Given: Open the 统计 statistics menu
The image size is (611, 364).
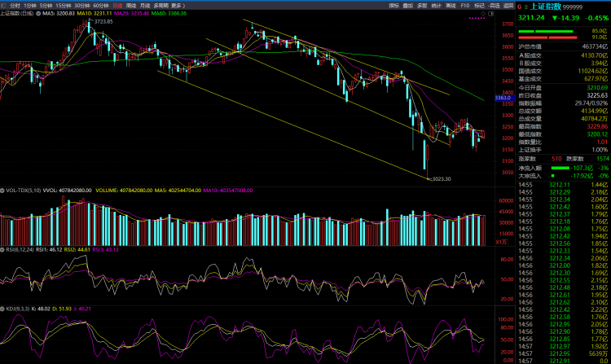Looking at the screenshot, I should (436, 6).
